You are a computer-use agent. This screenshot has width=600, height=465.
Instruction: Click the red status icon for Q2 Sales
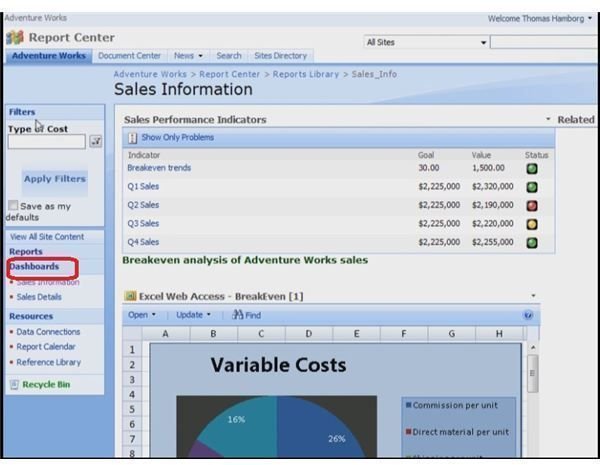[x=532, y=206]
